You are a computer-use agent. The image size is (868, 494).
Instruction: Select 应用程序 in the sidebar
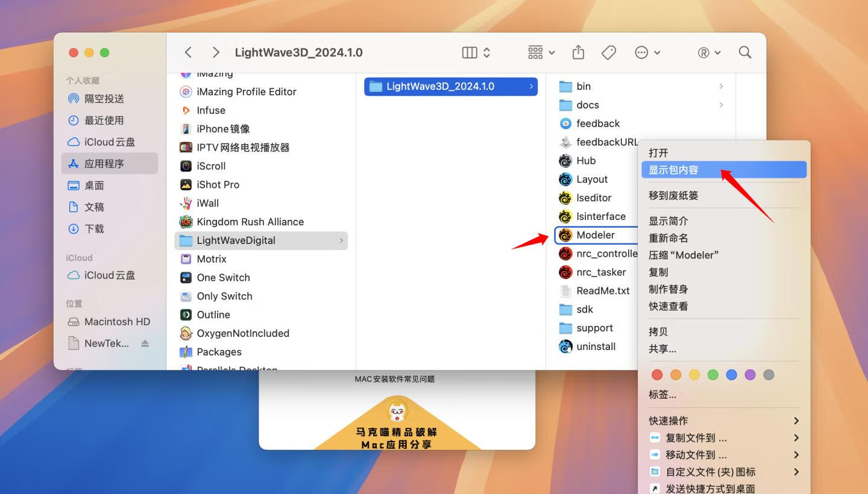click(x=109, y=163)
